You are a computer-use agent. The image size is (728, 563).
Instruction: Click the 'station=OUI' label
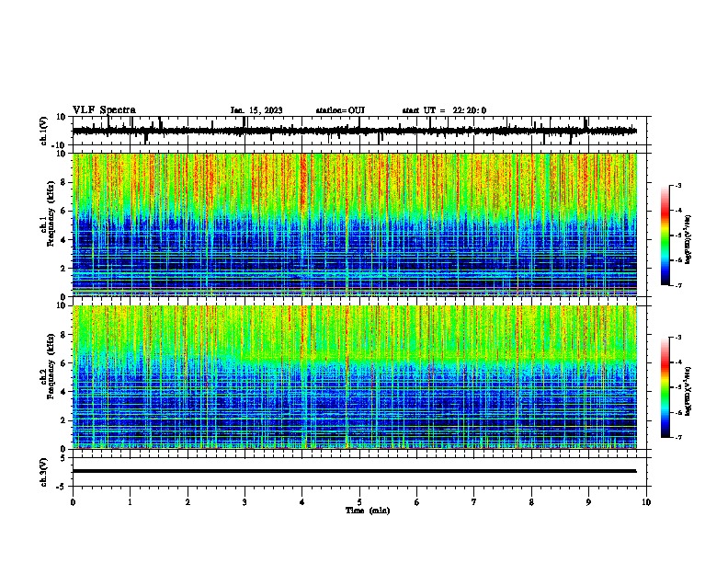(340, 110)
